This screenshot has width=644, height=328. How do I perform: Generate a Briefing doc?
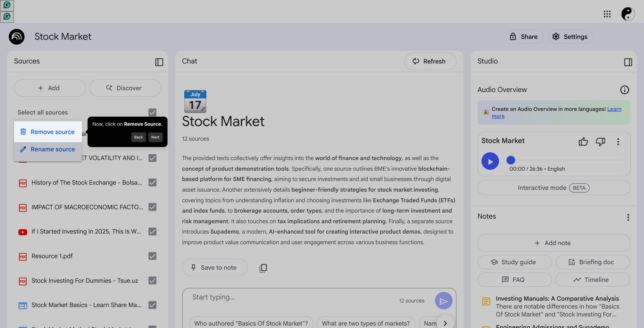(592, 262)
